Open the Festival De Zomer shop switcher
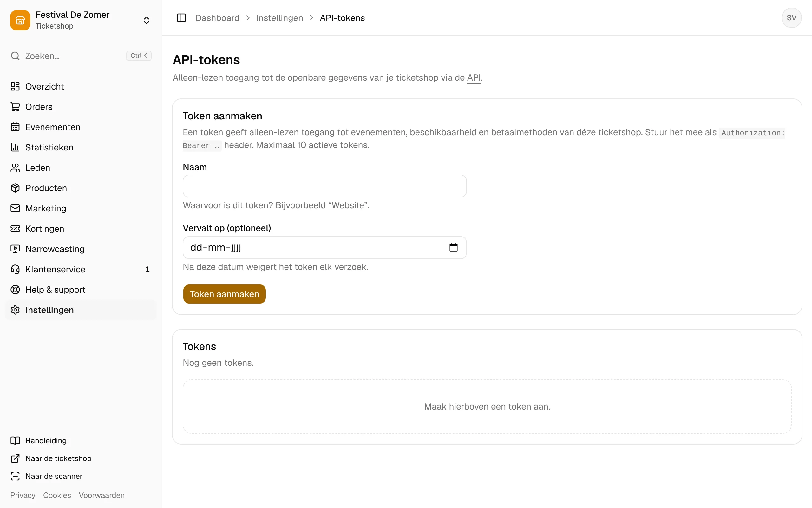This screenshot has height=508, width=812. point(81,20)
